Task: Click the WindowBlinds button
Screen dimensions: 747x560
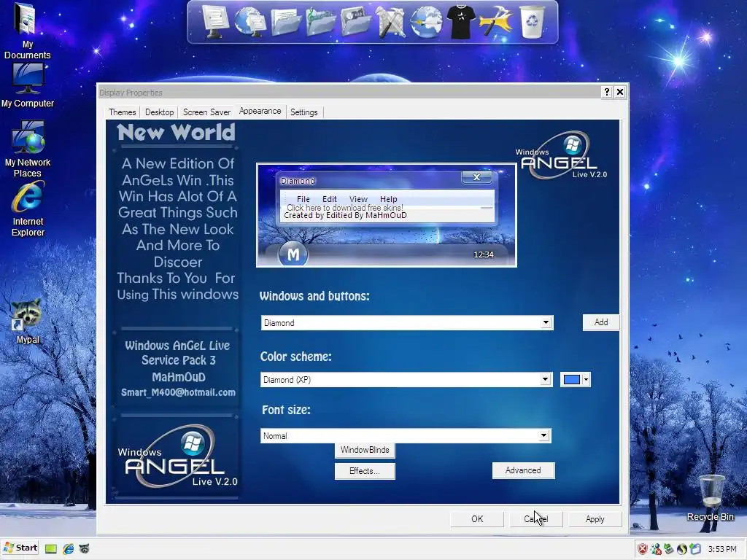Action: [365, 450]
